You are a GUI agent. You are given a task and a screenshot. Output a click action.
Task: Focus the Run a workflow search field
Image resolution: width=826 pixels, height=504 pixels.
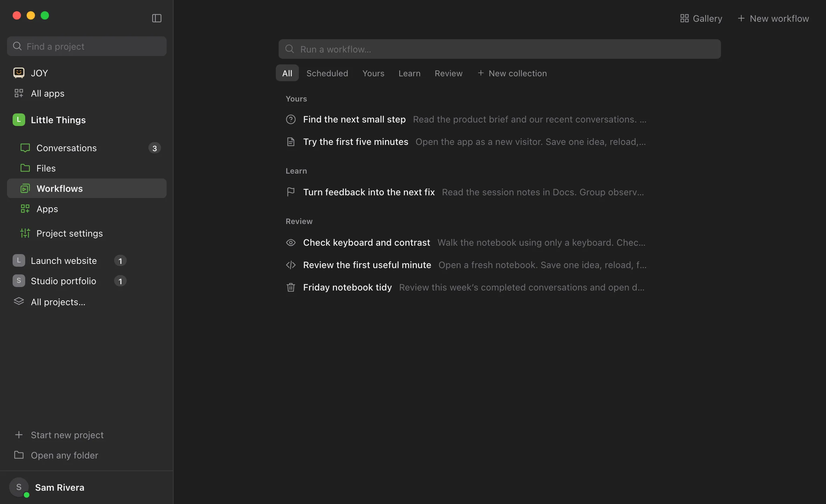[x=499, y=49]
